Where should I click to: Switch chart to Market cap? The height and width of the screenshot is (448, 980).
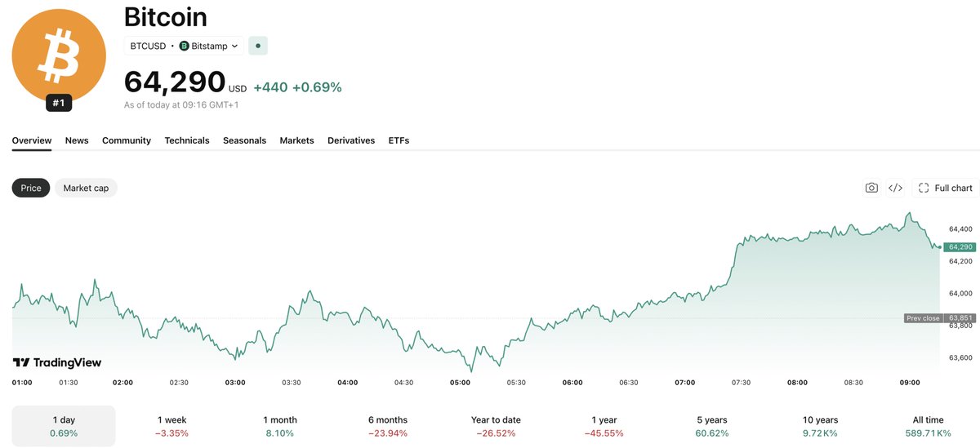[86, 188]
